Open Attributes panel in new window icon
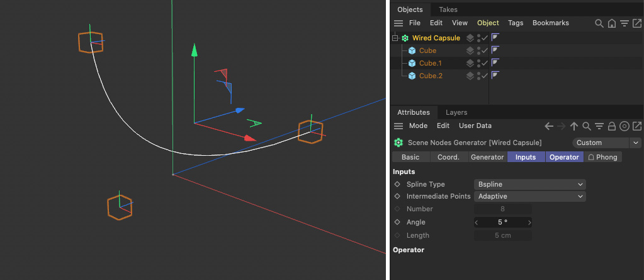 click(636, 126)
